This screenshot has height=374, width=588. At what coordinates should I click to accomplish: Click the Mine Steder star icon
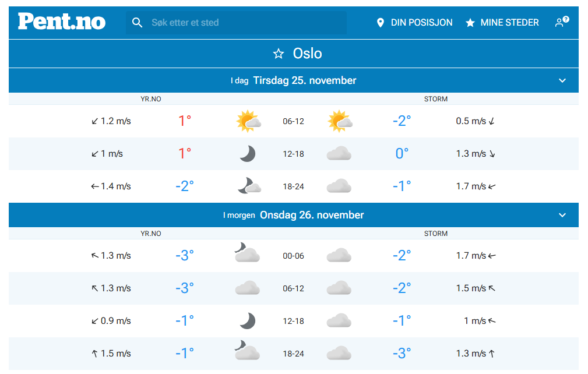(470, 23)
